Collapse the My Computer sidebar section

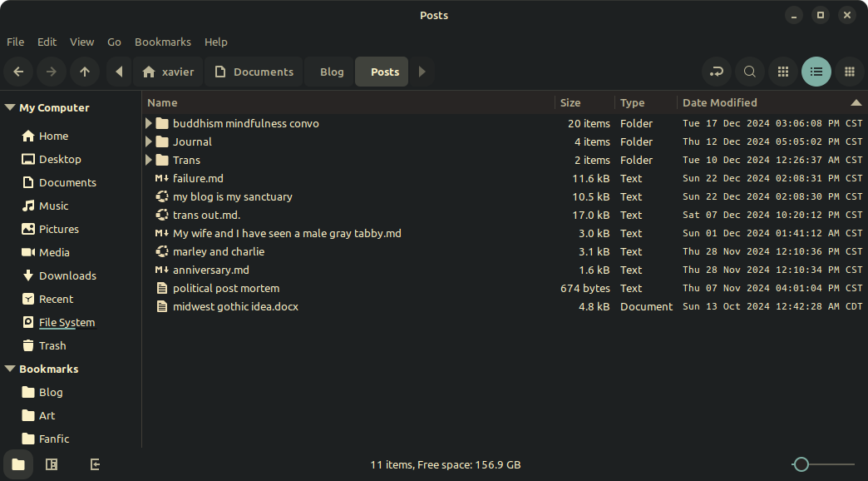pos(9,107)
